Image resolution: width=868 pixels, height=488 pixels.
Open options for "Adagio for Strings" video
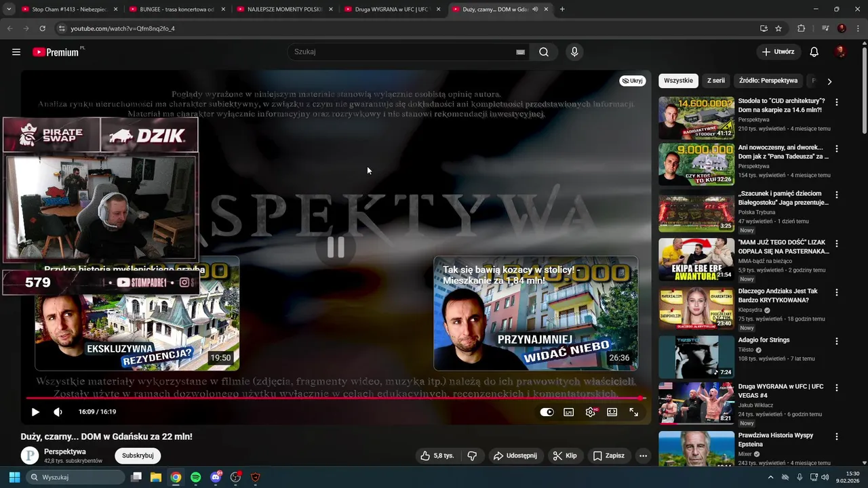836,341
